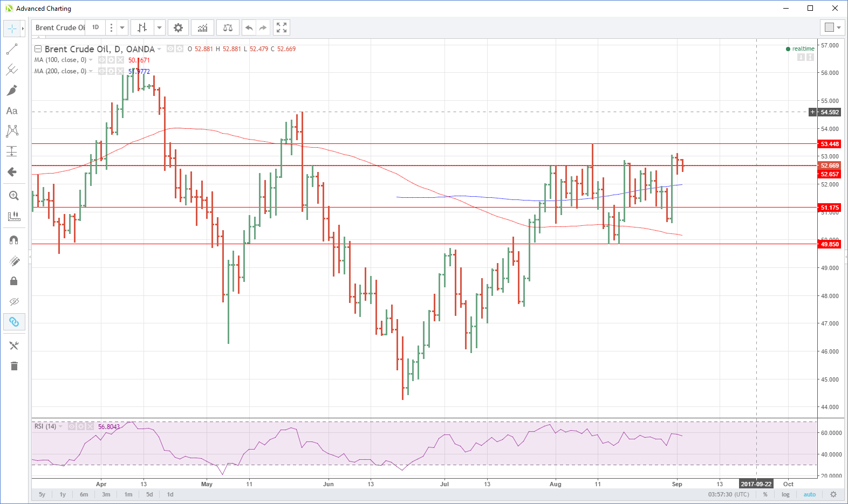Open RSI indicator settings gear
848x504 pixels.
(x=81, y=426)
